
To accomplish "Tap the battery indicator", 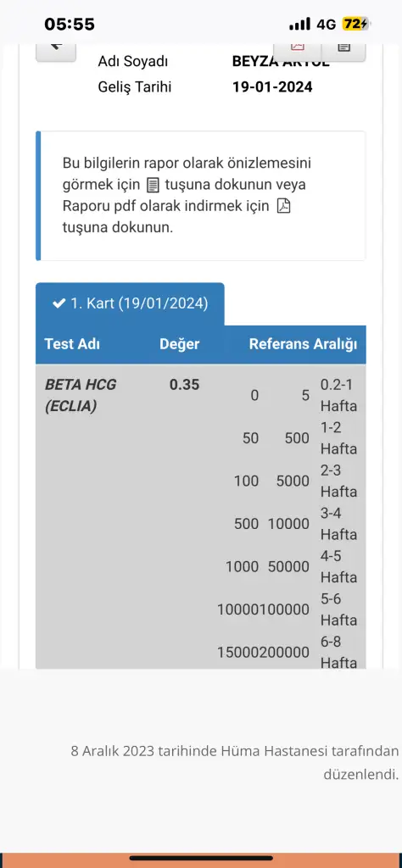I will 355,24.
